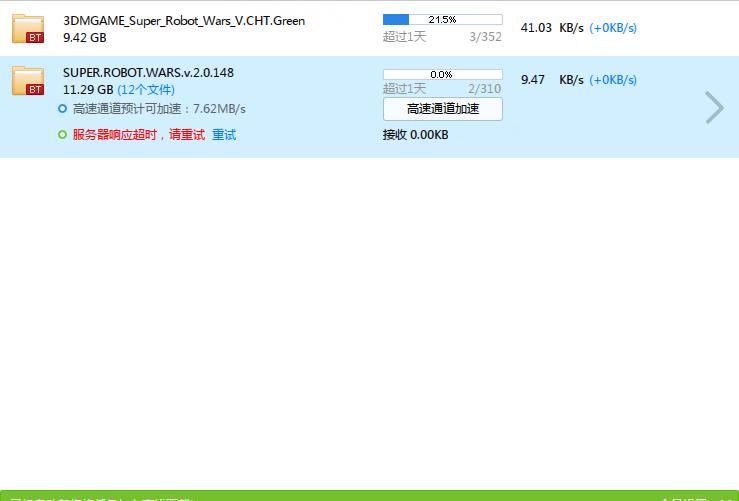The width and height of the screenshot is (739, 501).
Task: Click the (+0KB/s) boost speed beside 9.47 KB/s
Action: (613, 80)
